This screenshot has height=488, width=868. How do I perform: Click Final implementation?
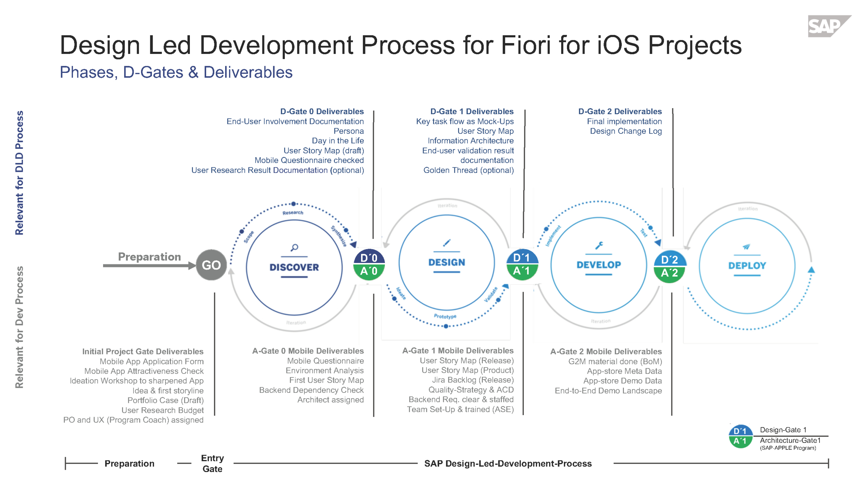[x=625, y=121]
